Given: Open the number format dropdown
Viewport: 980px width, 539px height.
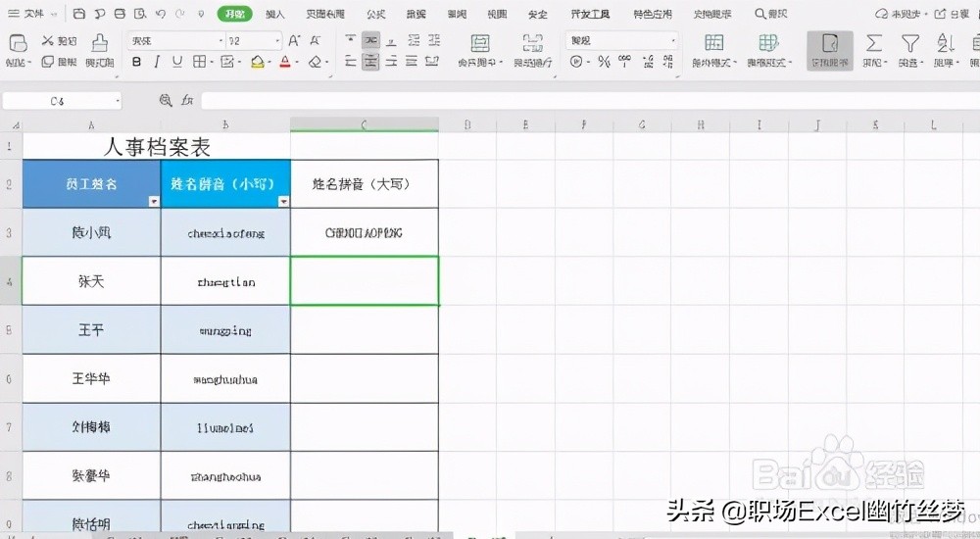Looking at the screenshot, I should pos(673,40).
